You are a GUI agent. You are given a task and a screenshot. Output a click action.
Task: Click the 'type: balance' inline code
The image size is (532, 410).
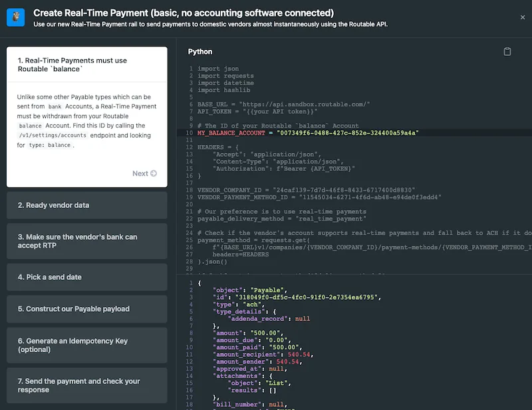tap(49, 145)
